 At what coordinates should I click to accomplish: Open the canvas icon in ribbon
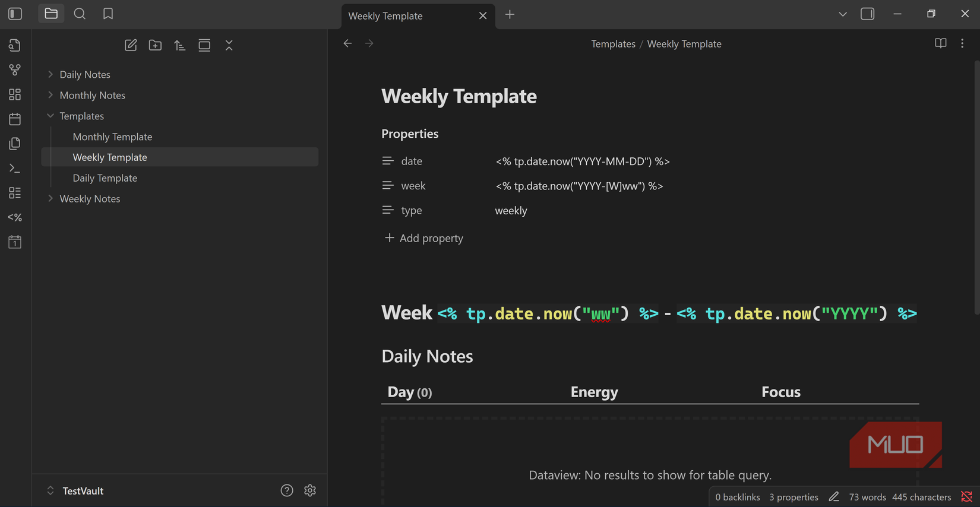coord(15,94)
